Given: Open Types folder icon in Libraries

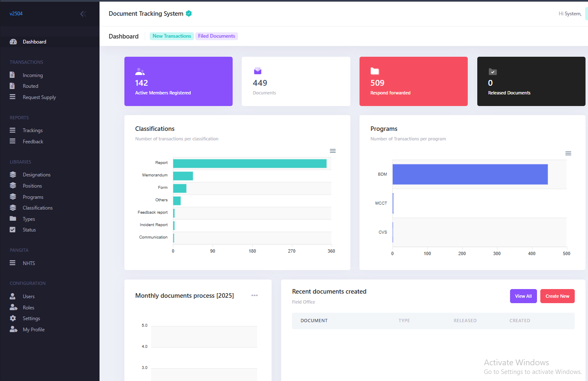Looking at the screenshot, I should [x=13, y=219].
